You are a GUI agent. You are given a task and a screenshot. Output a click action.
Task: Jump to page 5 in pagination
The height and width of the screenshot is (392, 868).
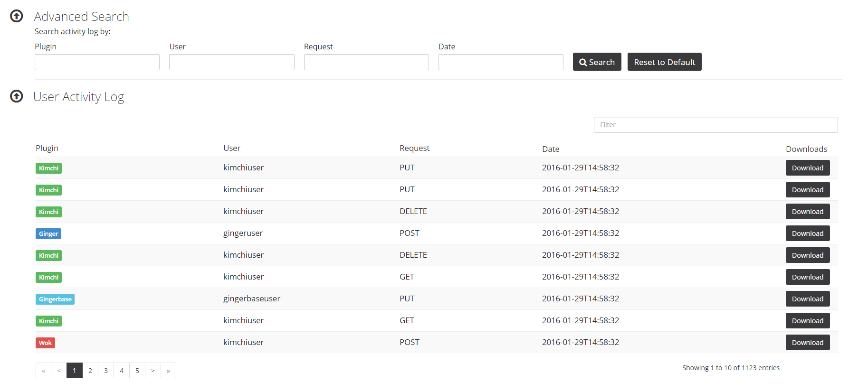pyautogui.click(x=137, y=371)
